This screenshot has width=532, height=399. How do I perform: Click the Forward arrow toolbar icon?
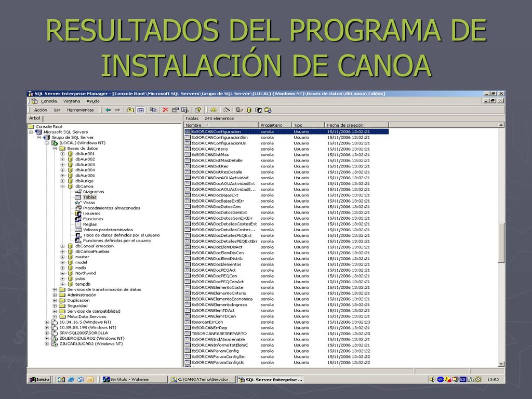coord(117,110)
